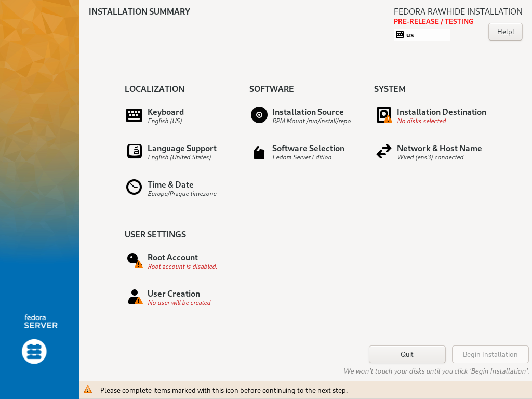Click the Help! button
This screenshot has width=532, height=399.
pos(504,32)
